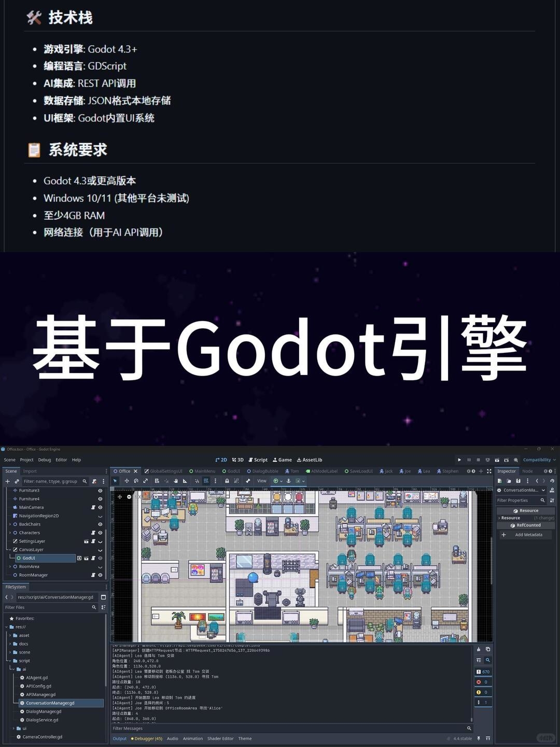The width and height of the screenshot is (560, 747).
Task: Lock selected node padlock icon
Action: (x=227, y=481)
